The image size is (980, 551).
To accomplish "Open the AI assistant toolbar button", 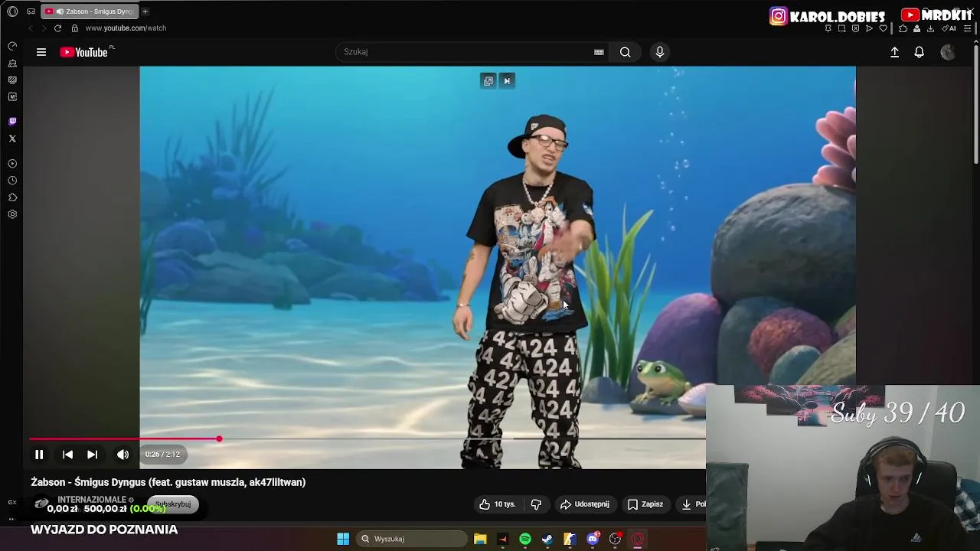I will point(949,28).
